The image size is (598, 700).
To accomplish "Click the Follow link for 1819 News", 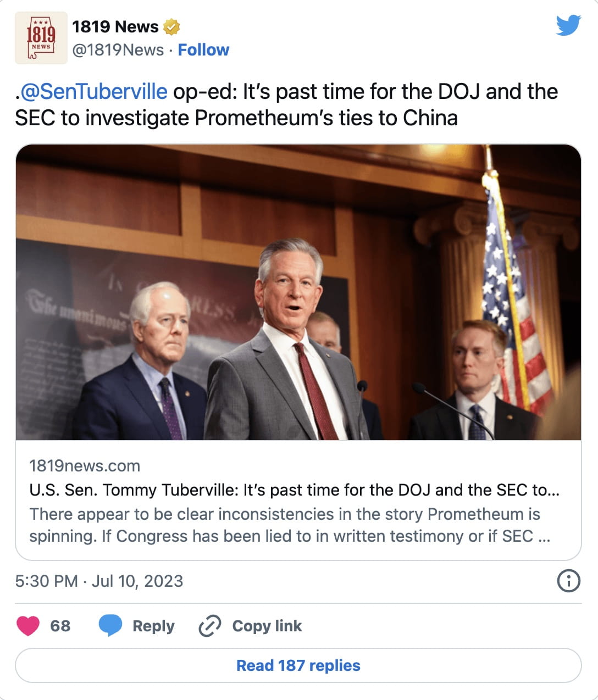I will click(x=204, y=50).
